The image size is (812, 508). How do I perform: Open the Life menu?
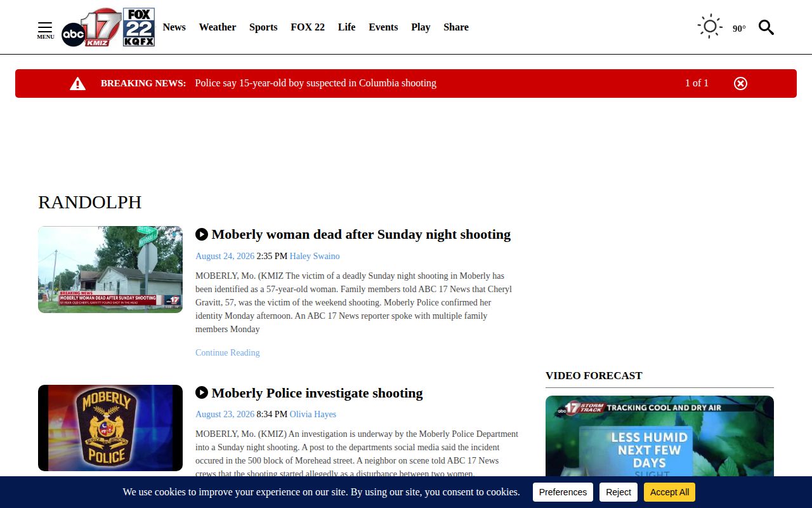(346, 27)
